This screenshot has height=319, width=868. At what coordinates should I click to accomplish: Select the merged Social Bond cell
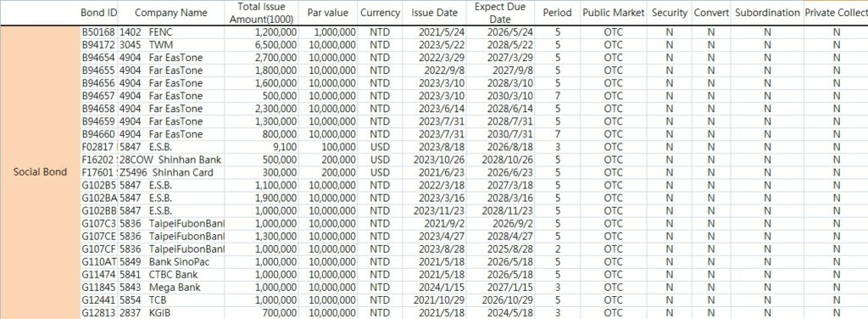coord(41,172)
